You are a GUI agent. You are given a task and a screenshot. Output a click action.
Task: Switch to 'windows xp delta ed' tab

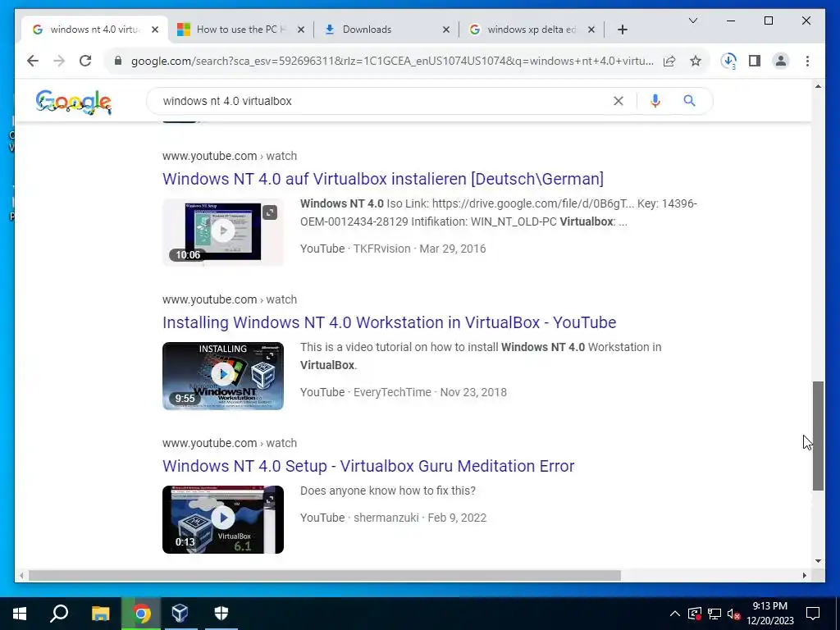tap(532, 30)
